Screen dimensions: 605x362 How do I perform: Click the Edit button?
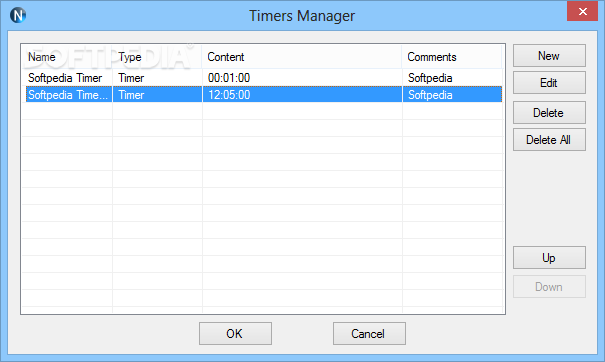(x=549, y=83)
